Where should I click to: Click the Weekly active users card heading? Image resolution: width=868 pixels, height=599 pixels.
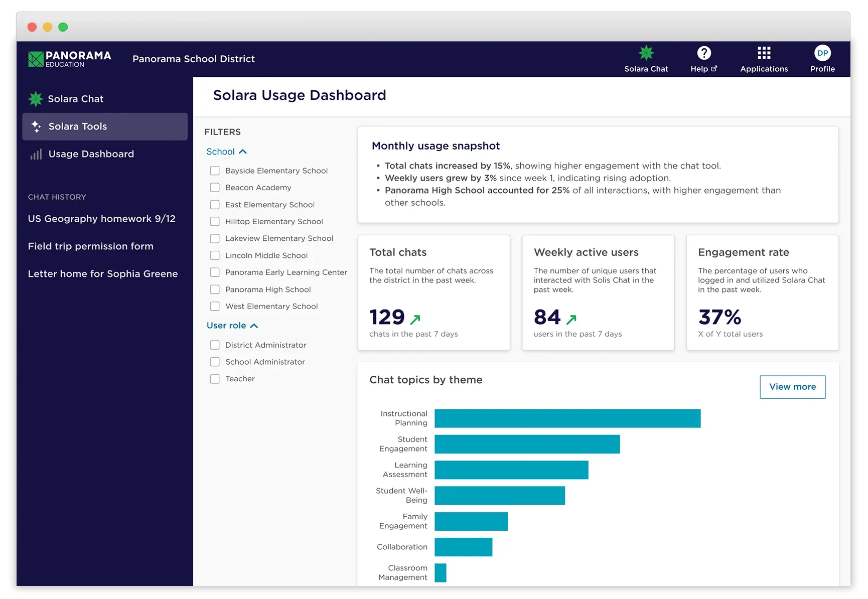(x=586, y=252)
